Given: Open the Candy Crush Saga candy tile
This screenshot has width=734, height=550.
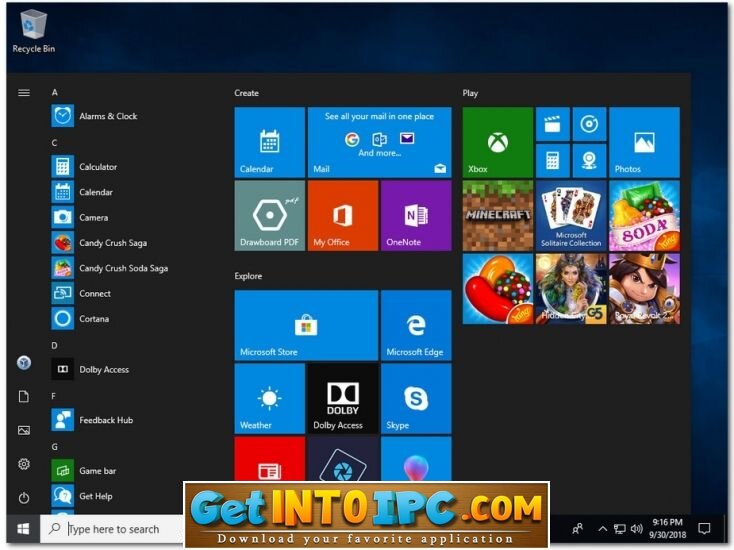Looking at the screenshot, I should [498, 289].
